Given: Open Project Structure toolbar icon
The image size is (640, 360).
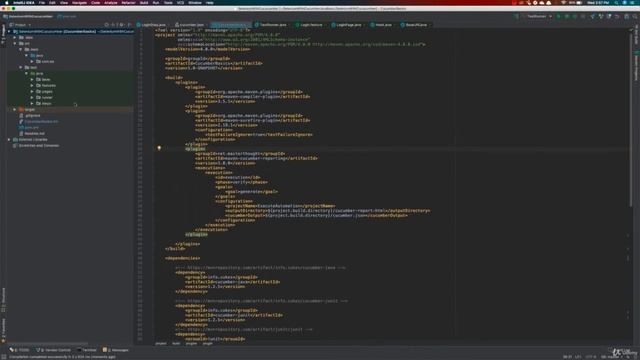Looking at the screenshot, I should click(x=627, y=16).
